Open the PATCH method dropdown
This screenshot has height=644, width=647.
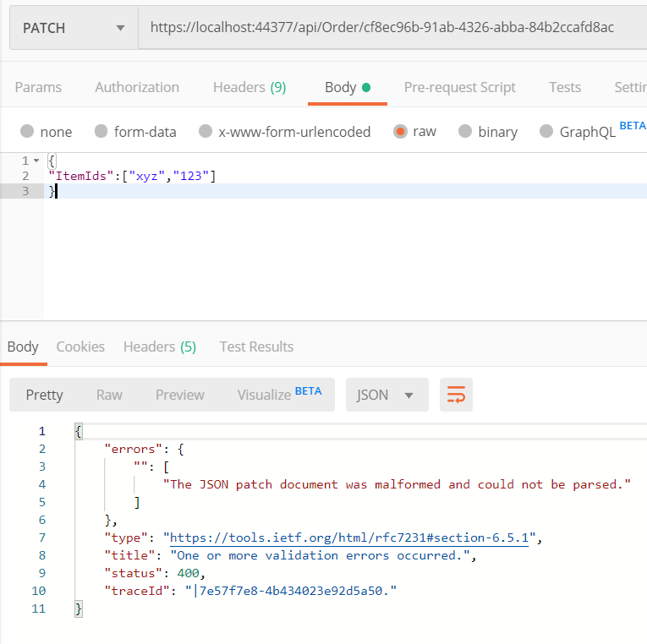74,28
